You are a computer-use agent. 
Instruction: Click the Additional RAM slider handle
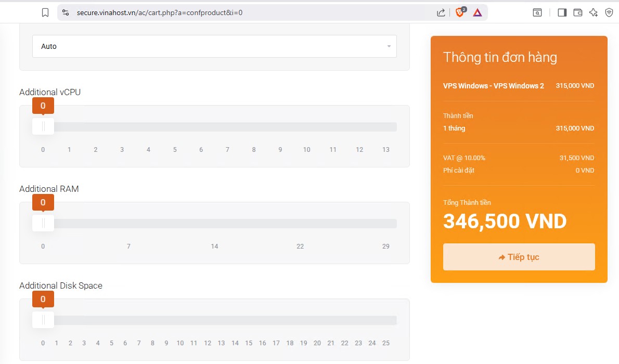pyautogui.click(x=43, y=223)
